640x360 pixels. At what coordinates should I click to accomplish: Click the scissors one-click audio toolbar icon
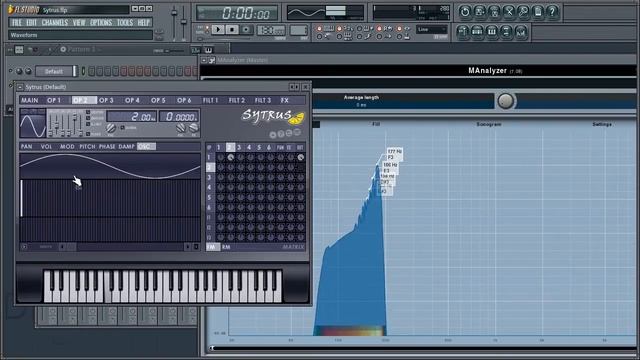pos(509,12)
